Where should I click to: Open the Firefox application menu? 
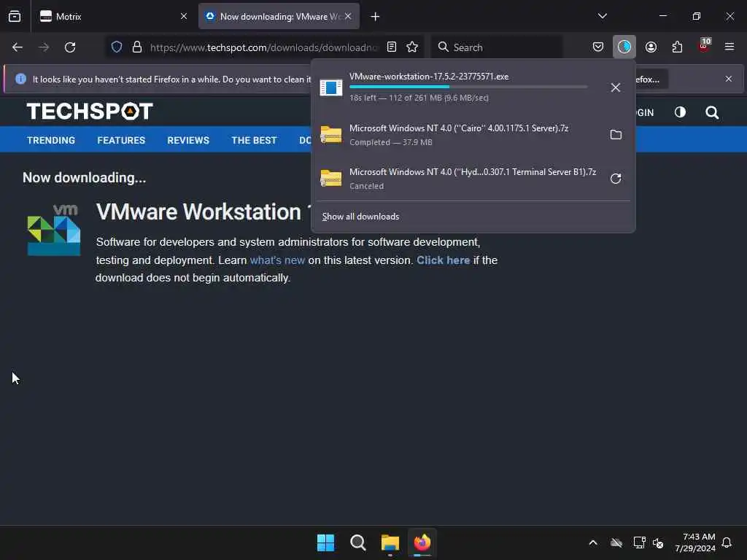[x=729, y=47]
